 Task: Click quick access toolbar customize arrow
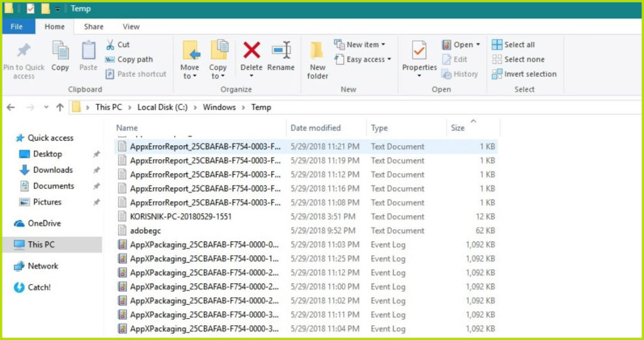58,9
